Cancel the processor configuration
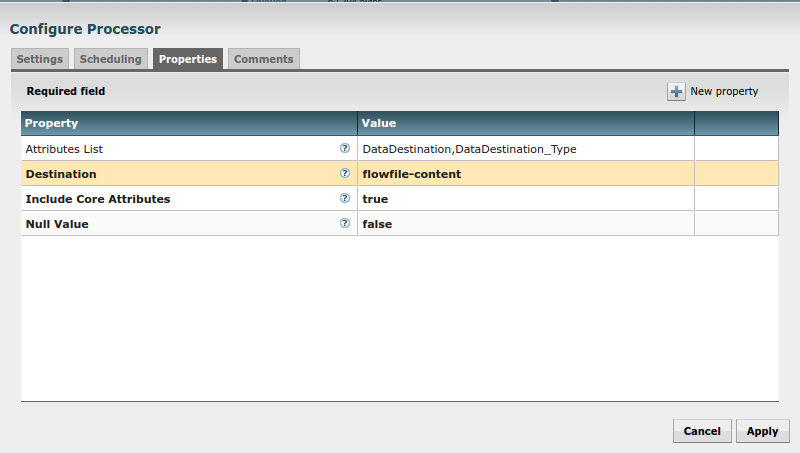This screenshot has height=453, width=800. [x=702, y=431]
